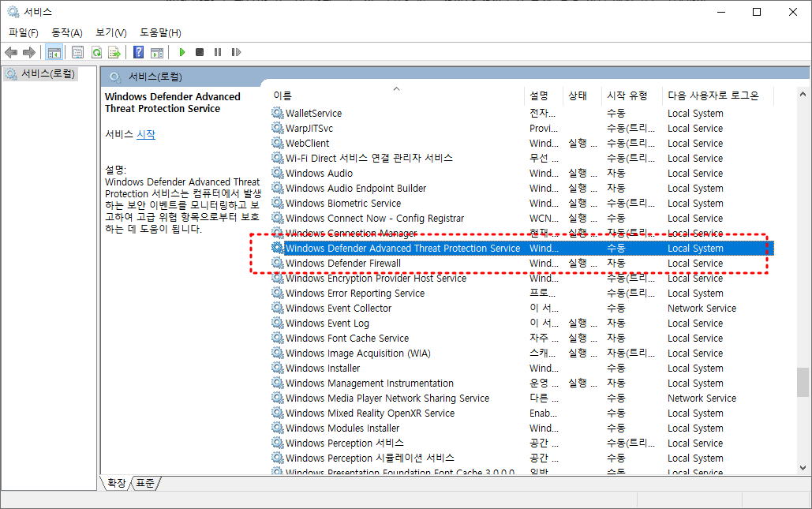Sort by the 상태 column header
This screenshot has width=812, height=509.
coord(582,95)
